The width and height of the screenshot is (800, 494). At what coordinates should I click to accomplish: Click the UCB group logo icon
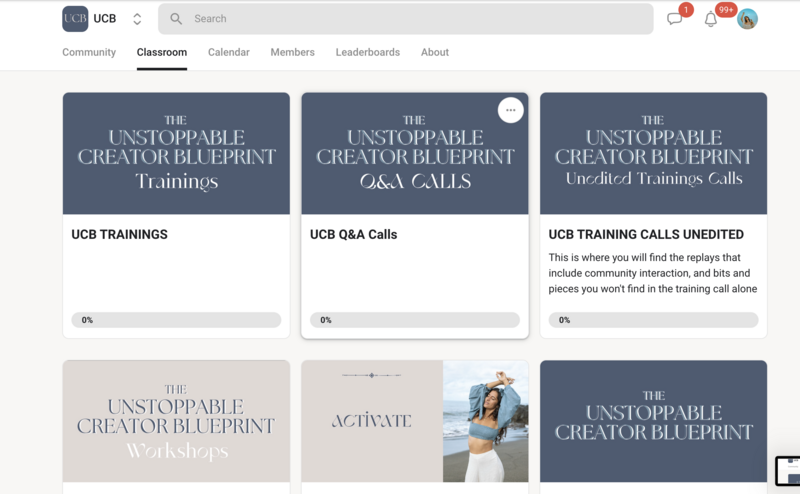(75, 19)
